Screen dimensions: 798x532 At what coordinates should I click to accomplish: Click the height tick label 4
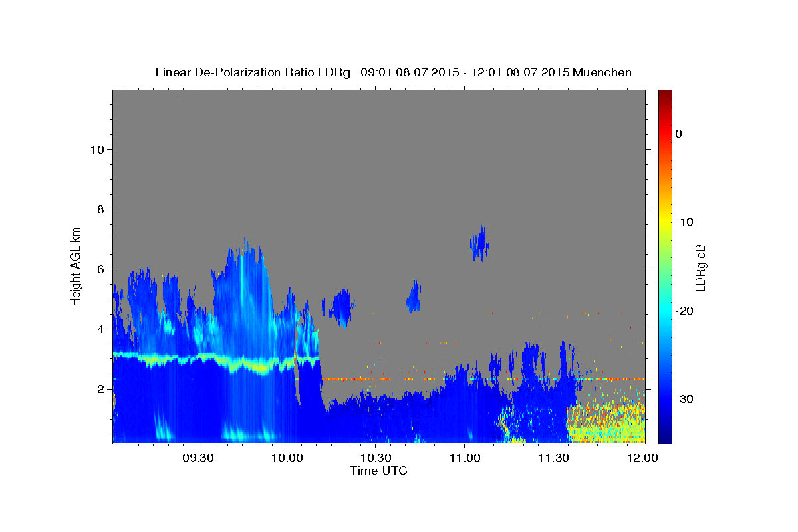pos(101,329)
